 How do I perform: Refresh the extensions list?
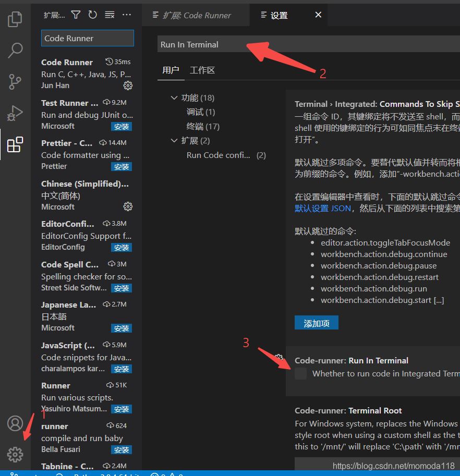tap(93, 15)
